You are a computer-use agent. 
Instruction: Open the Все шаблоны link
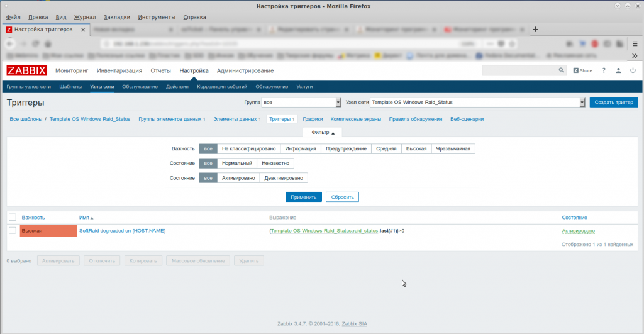pos(26,119)
